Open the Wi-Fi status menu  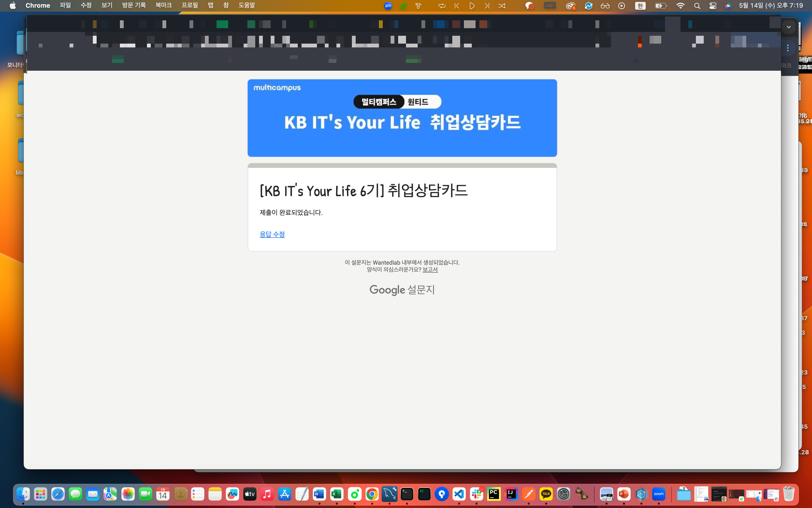680,6
